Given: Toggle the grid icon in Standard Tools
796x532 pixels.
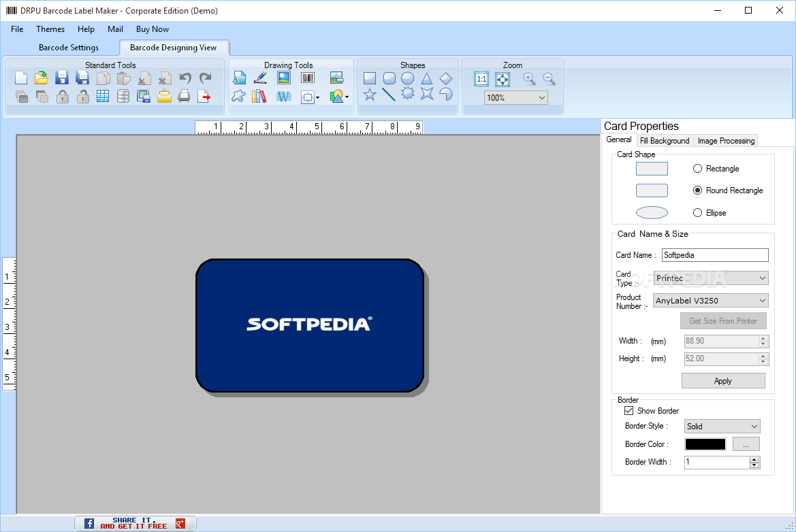Looking at the screenshot, I should (x=103, y=97).
